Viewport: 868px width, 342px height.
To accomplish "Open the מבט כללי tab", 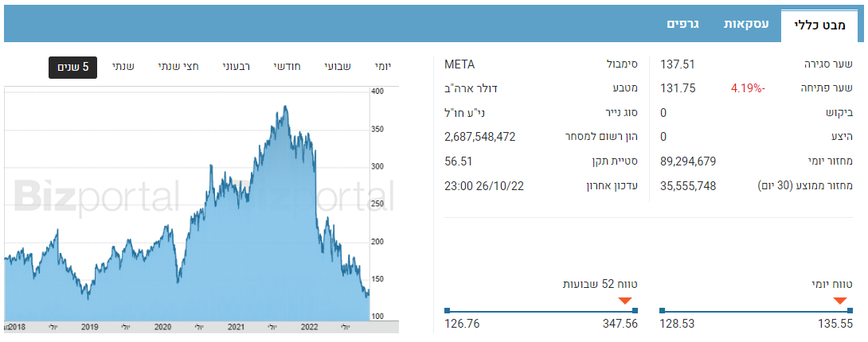I will click(819, 25).
